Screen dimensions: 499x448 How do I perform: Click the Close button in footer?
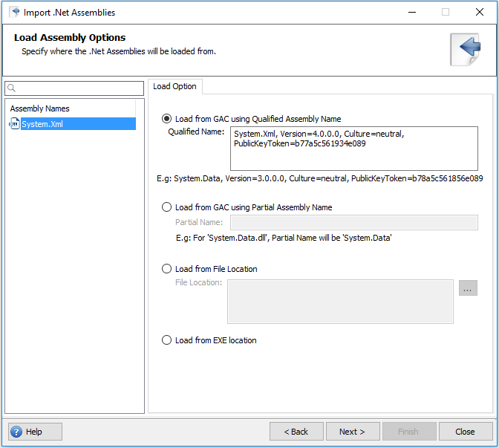coord(465,432)
